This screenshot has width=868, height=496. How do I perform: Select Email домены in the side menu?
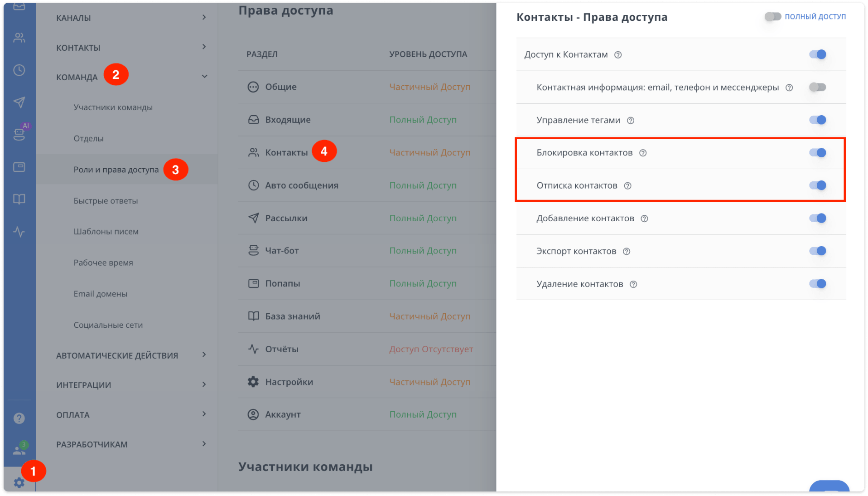coord(100,293)
